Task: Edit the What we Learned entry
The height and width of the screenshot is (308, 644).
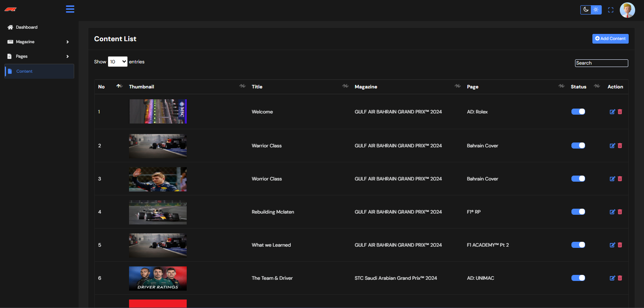Action: (612, 245)
